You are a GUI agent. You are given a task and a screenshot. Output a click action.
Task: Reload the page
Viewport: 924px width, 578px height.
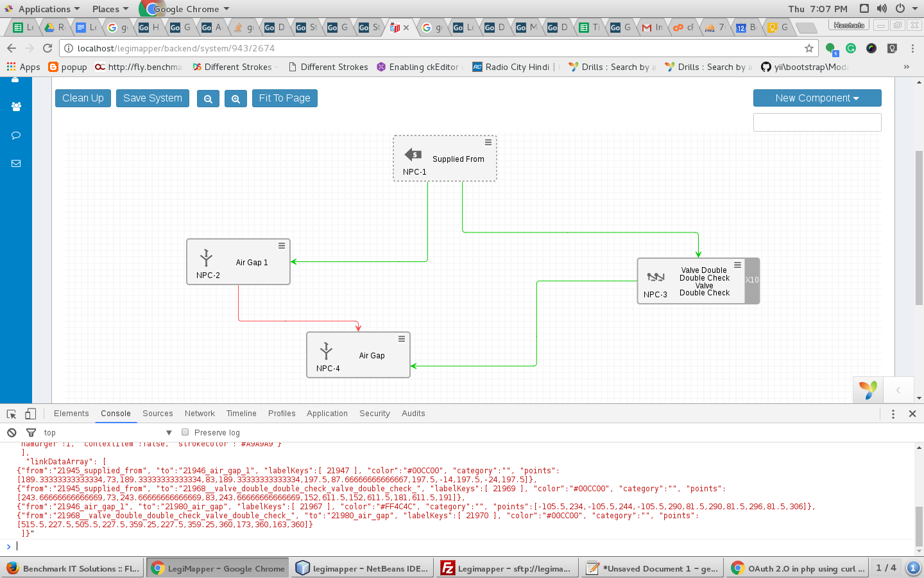47,48
